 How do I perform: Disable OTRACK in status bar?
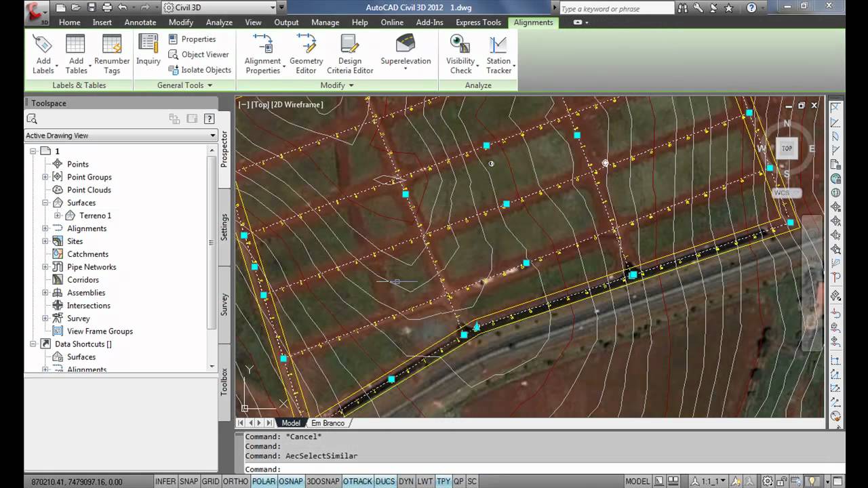(357, 481)
